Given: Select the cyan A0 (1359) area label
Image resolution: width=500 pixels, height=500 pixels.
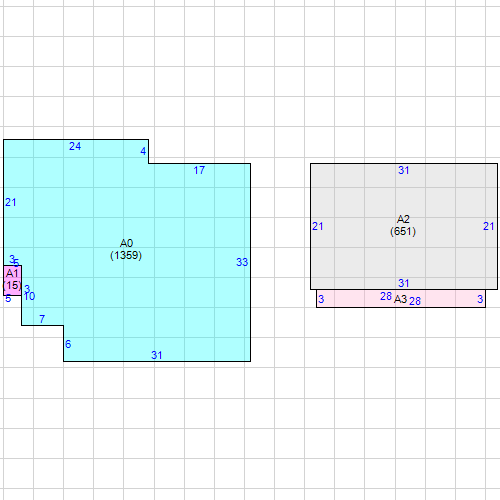Looking at the screenshot, I should point(126,249).
